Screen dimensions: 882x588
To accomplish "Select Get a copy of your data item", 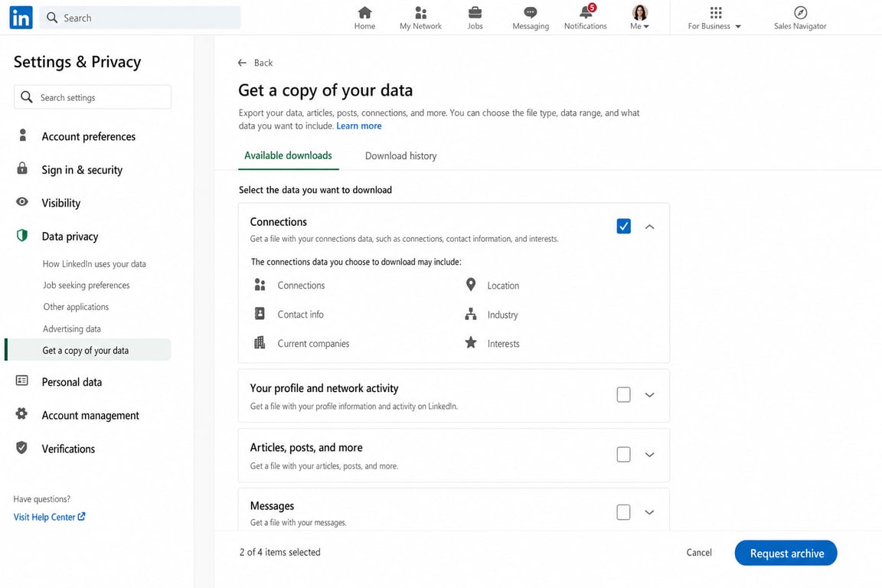I will [88, 350].
